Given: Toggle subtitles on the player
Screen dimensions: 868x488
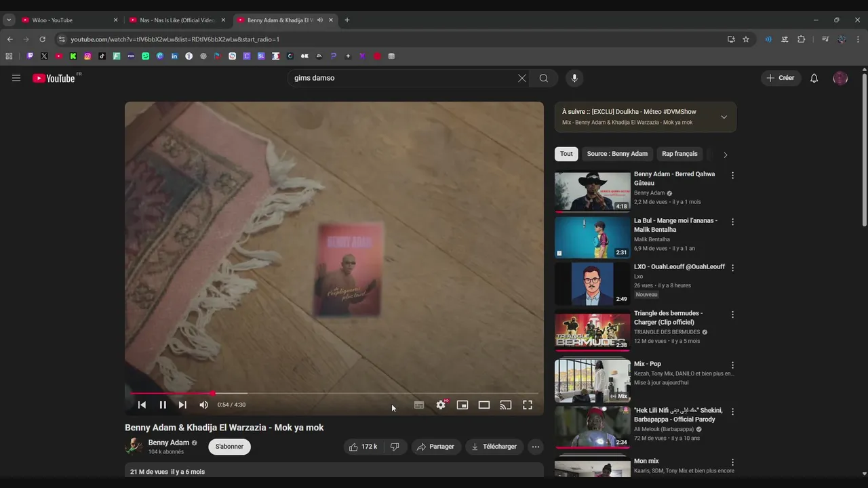Looking at the screenshot, I should coord(419,405).
